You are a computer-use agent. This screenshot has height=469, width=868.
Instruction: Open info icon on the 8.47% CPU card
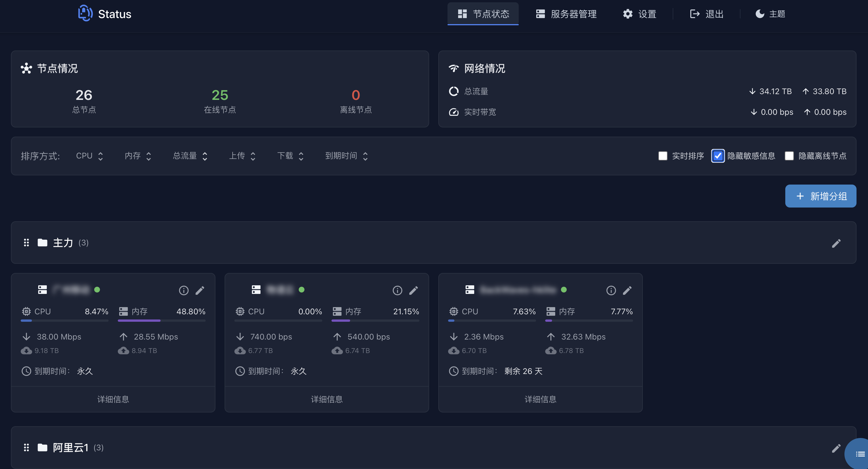[x=184, y=290]
